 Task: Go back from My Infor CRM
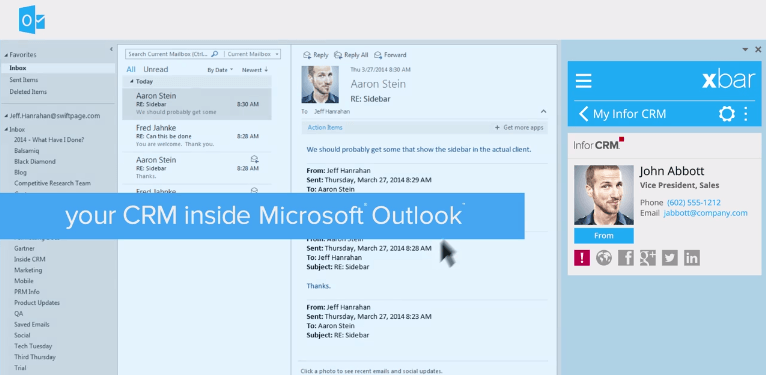583,114
